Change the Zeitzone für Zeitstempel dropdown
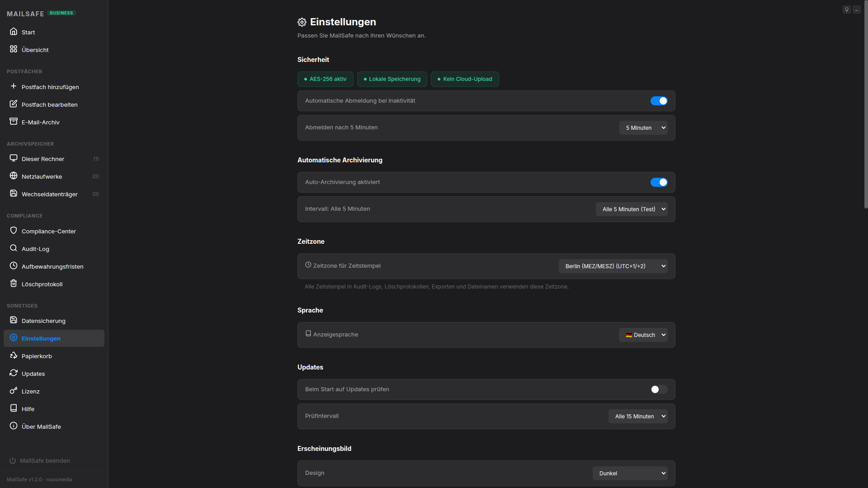868x488 pixels. click(613, 266)
